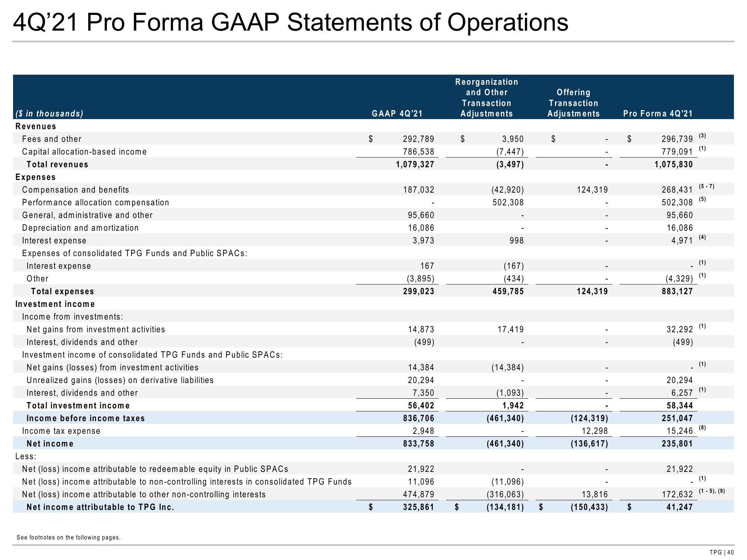This screenshot has width=747, height=560.
Task: Select the 'Total revenues' row label
Action: 58,164
